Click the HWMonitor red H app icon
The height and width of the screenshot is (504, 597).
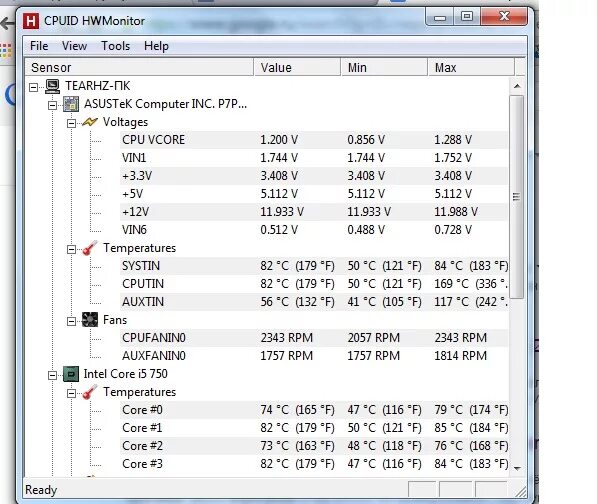pos(30,21)
